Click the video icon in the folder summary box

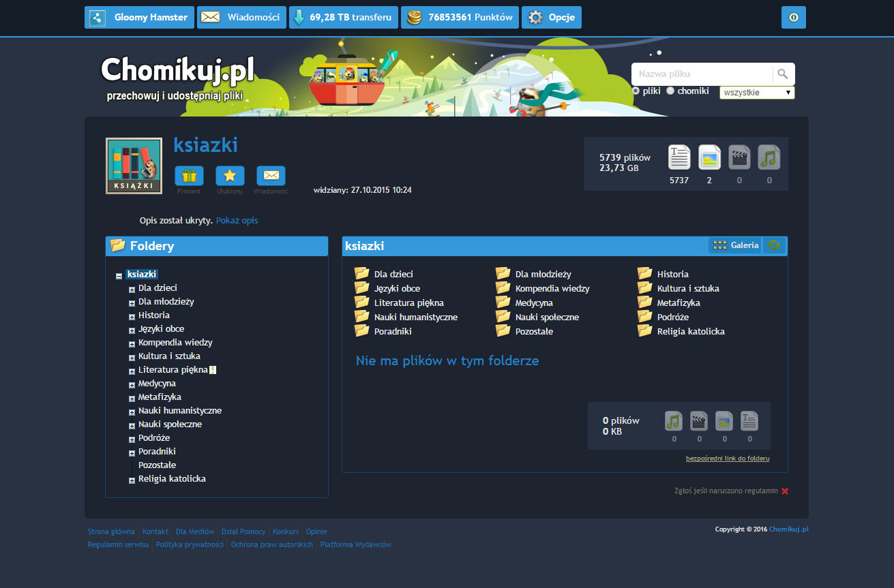point(699,421)
